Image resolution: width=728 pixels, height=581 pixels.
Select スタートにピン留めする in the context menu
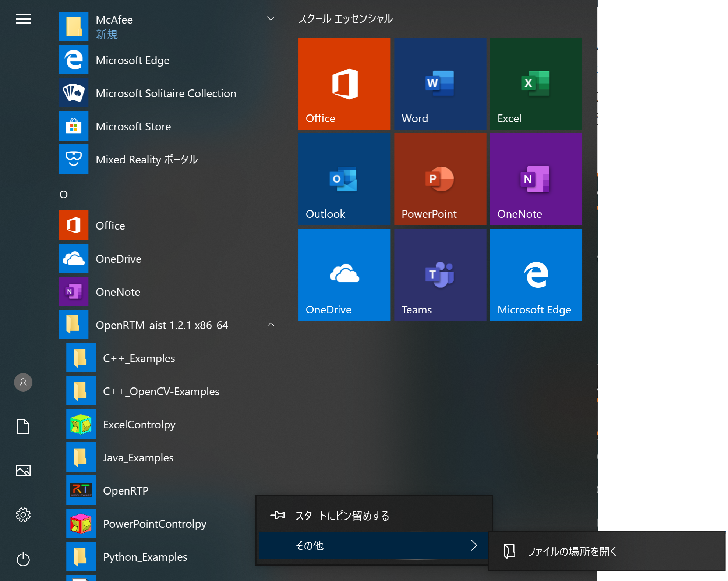(374, 516)
